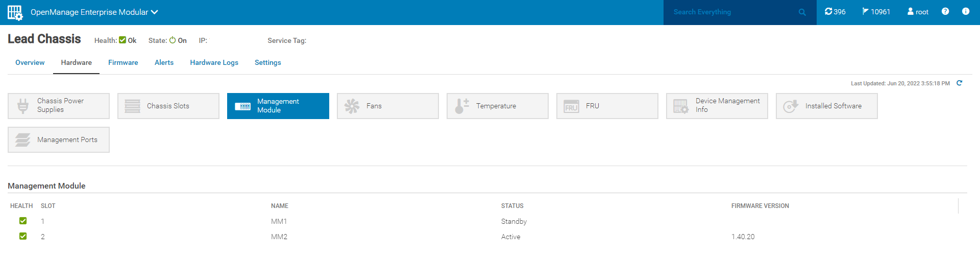Open the help question mark icon
980x255 pixels.
point(945,11)
